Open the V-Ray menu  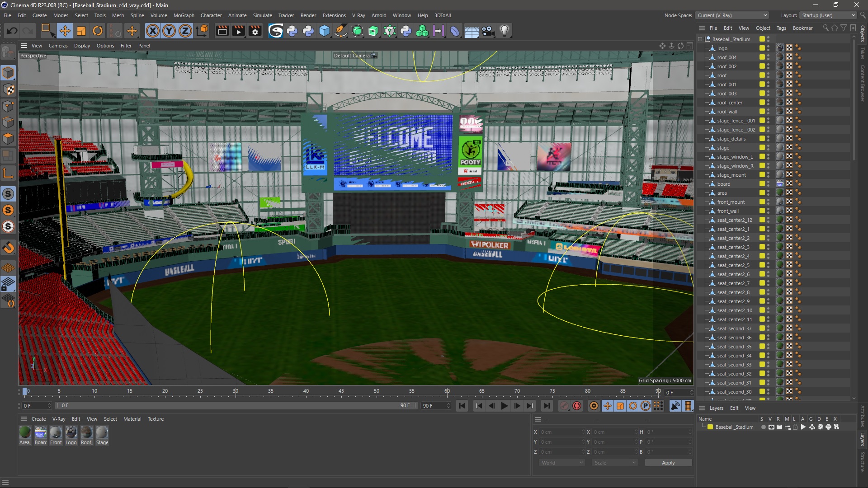358,15
